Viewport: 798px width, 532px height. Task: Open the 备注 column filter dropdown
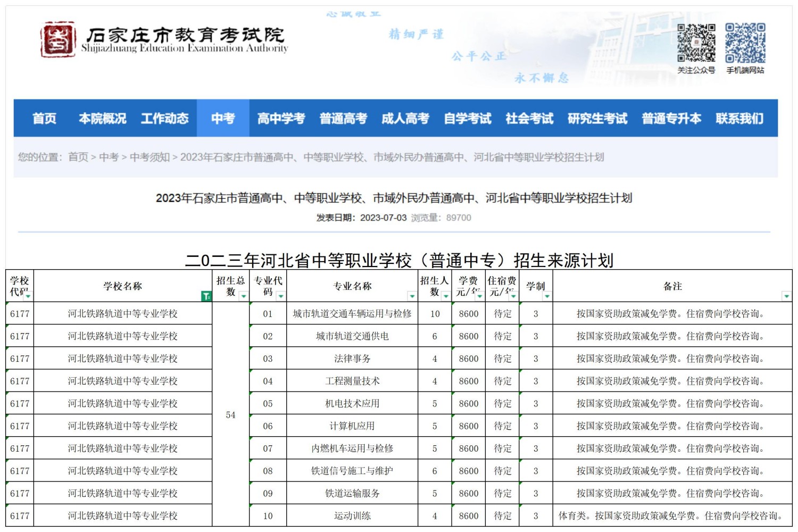pos(786,296)
